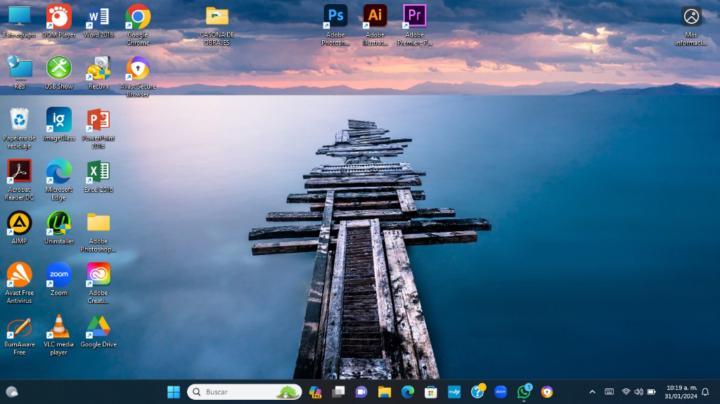Select the Adobe Photoshop Ps desktop shortcut

[335, 25]
